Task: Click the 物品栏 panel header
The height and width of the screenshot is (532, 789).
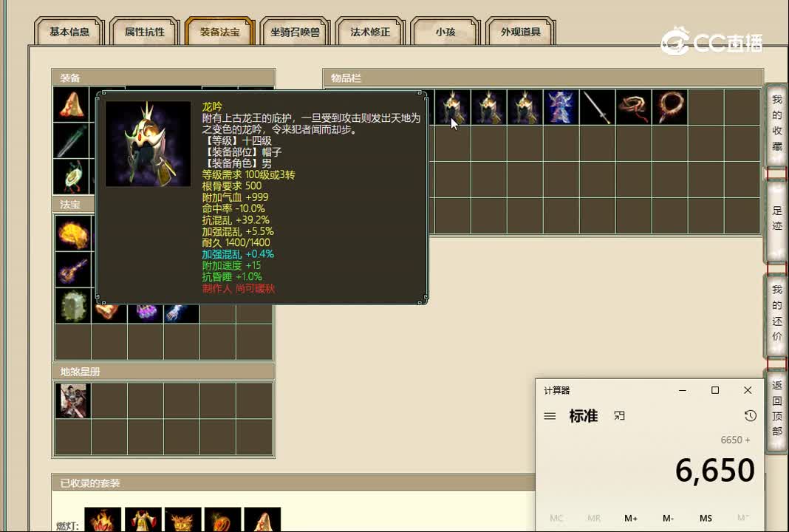Action: coord(543,78)
